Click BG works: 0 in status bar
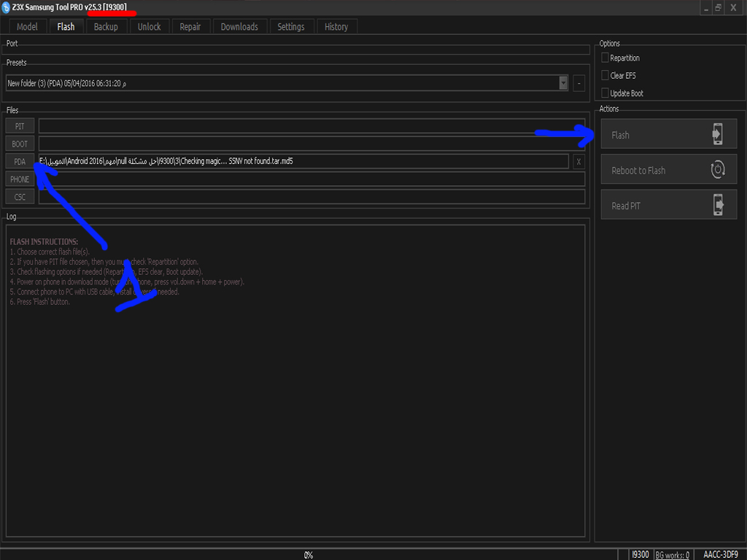747x560 pixels. (672, 555)
